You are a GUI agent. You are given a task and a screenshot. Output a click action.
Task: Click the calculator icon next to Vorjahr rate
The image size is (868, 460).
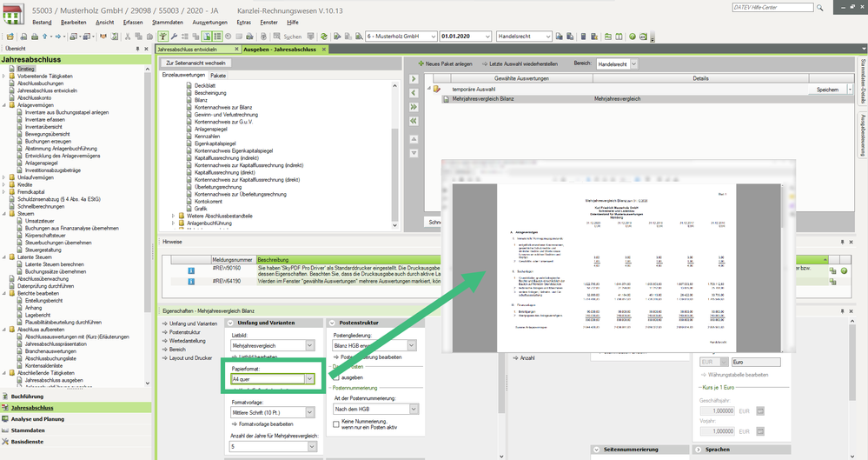tap(760, 430)
